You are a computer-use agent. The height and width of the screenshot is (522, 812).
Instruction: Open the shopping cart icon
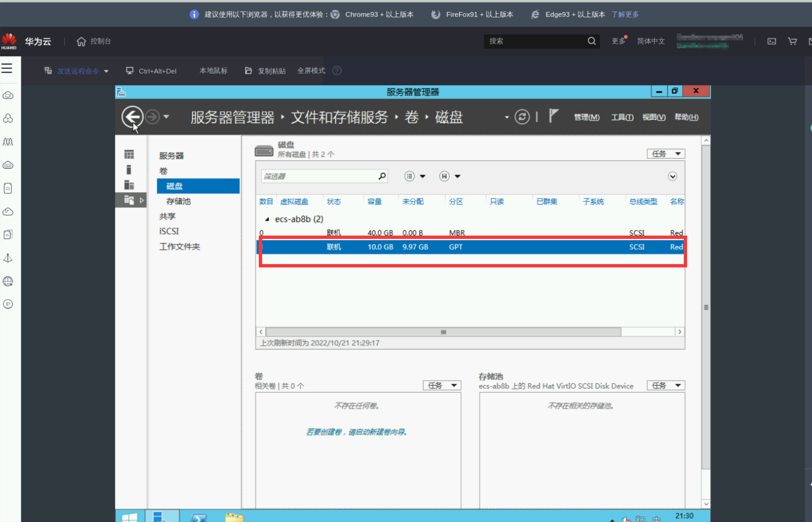click(792, 41)
